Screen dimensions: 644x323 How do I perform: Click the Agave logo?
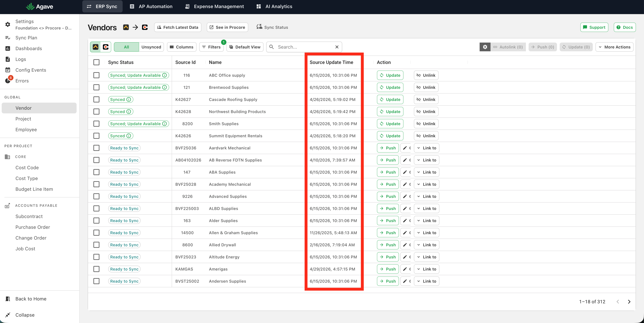(39, 7)
